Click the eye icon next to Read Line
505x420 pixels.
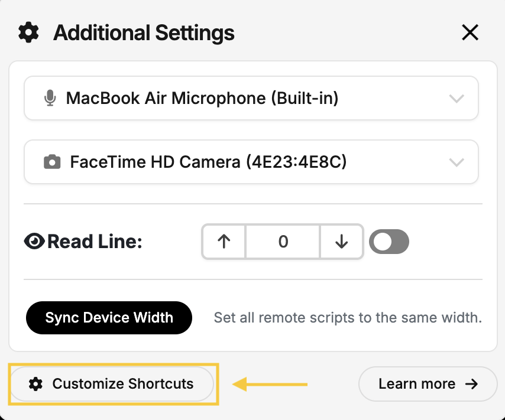pyautogui.click(x=35, y=242)
